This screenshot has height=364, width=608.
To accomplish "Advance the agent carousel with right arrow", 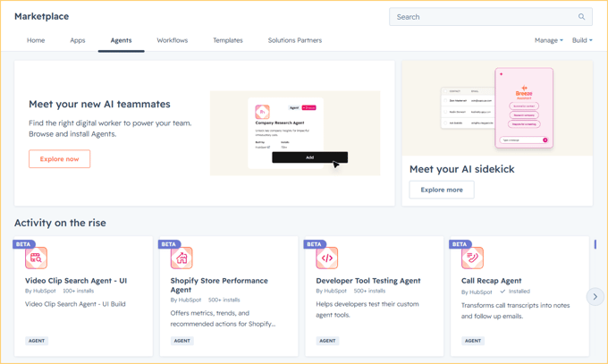I will (595, 297).
